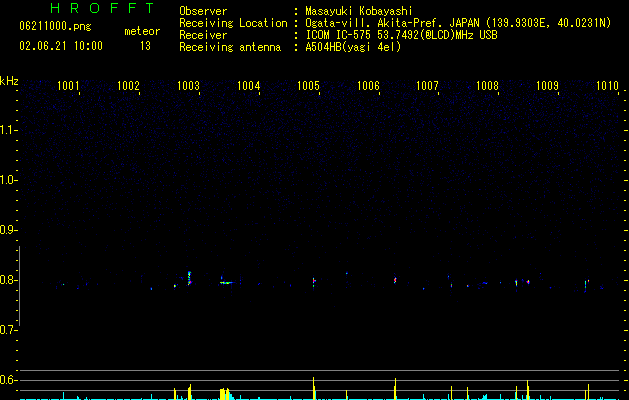
Task: Click frequency axis label 0.9
Action: (8, 230)
